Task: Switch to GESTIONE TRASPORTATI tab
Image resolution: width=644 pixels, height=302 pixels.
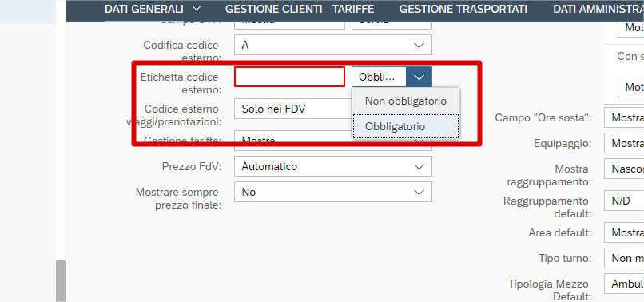Action: (463, 9)
